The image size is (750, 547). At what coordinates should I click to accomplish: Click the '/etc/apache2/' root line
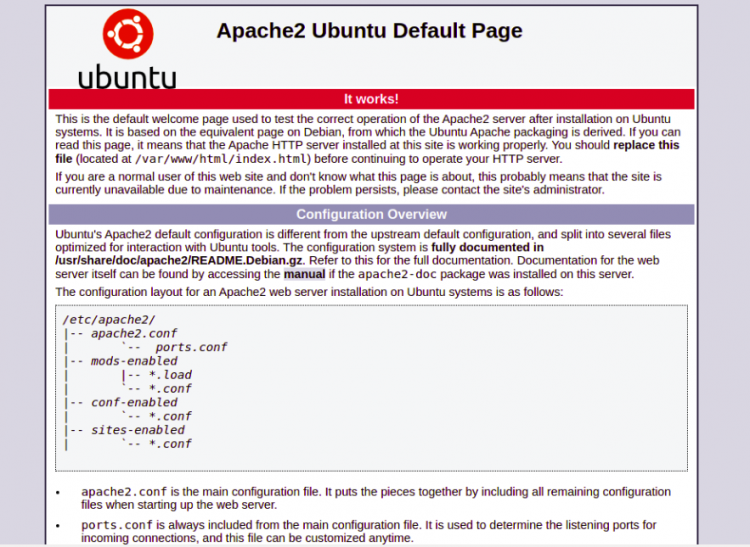(x=109, y=319)
